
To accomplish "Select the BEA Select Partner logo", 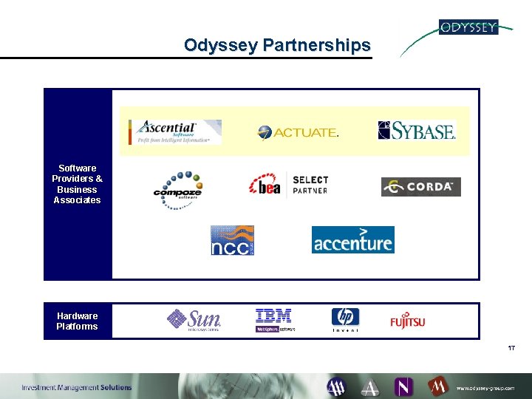I will (288, 185).
